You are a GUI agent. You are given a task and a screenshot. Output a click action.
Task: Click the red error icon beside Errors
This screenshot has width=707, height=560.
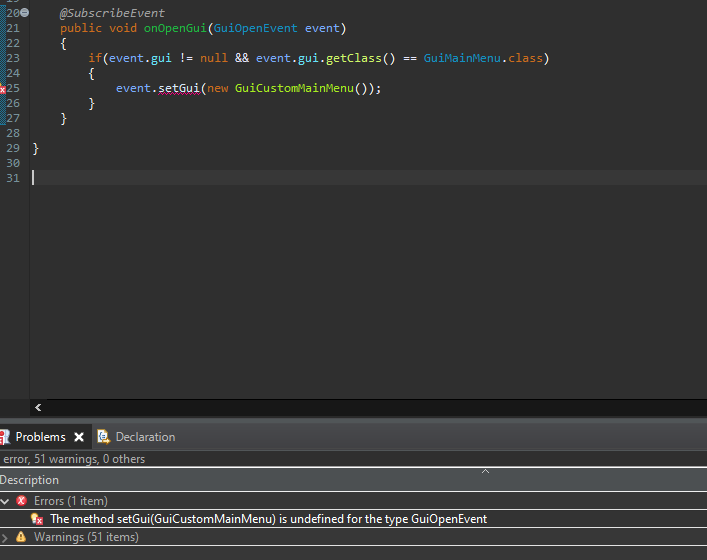tap(22, 501)
